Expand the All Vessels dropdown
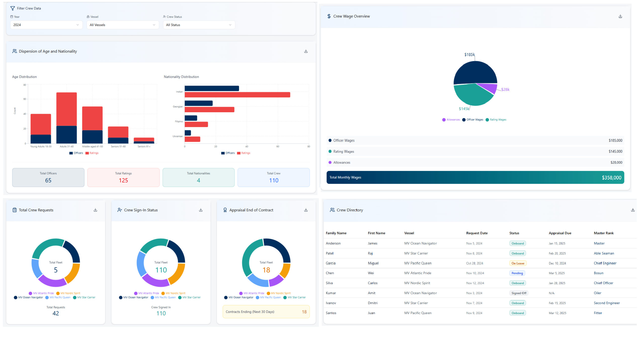This screenshot has width=644, height=337. (x=123, y=25)
